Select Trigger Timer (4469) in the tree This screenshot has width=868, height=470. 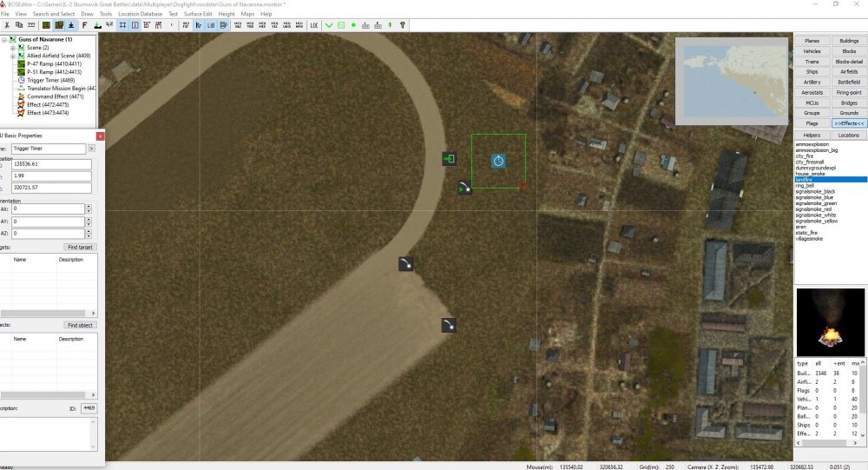(50, 81)
